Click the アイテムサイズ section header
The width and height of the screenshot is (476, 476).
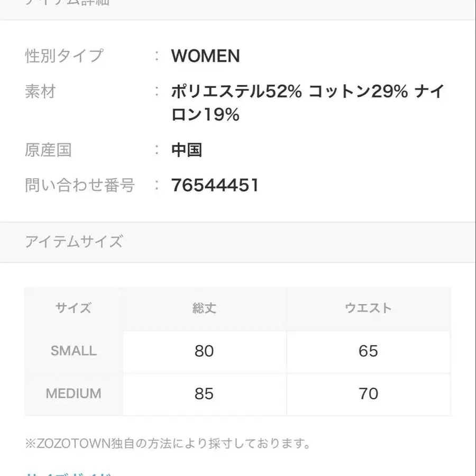click(74, 242)
